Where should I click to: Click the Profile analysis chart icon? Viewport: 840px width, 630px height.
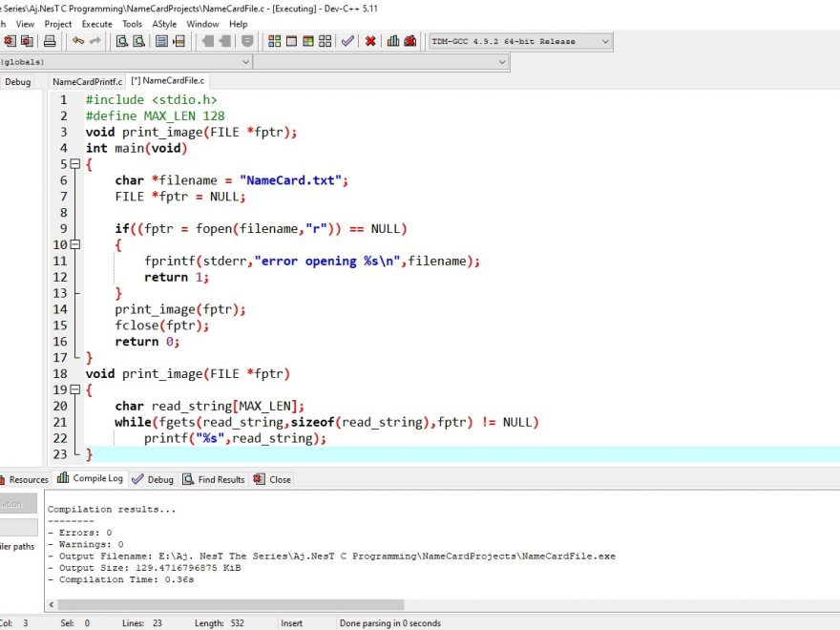click(393, 41)
